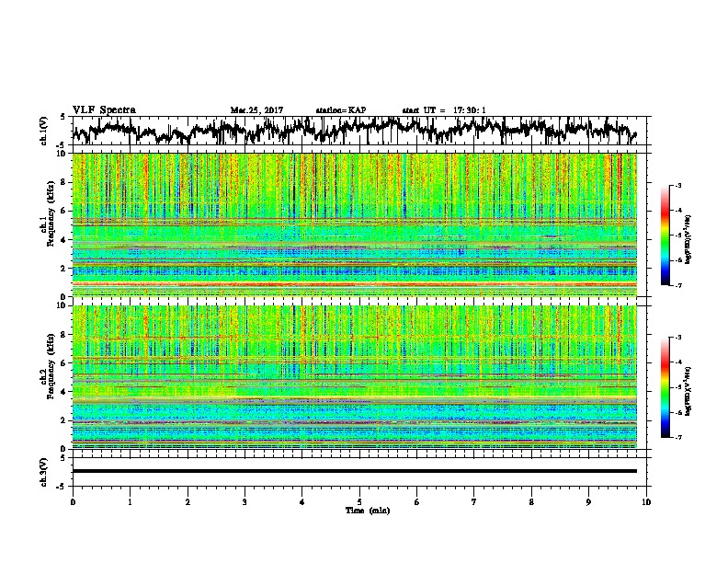Click the ch.1 Frequency (kHz) axis label

(47, 214)
